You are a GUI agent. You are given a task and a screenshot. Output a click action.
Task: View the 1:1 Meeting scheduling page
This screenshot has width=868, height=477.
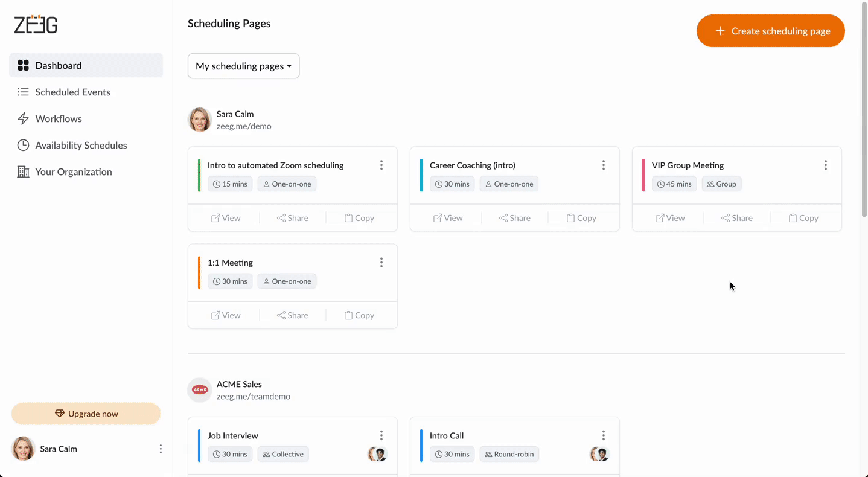(x=226, y=315)
